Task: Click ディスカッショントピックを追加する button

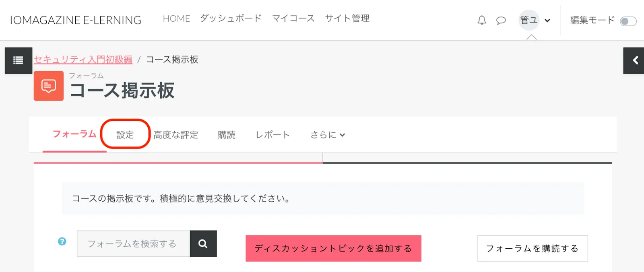Action: point(333,248)
